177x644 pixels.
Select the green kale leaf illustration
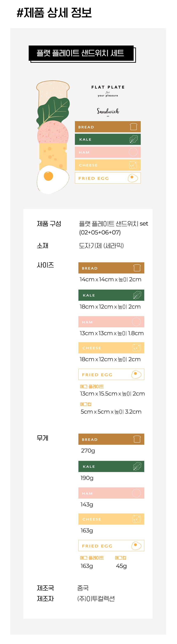pos(54,110)
